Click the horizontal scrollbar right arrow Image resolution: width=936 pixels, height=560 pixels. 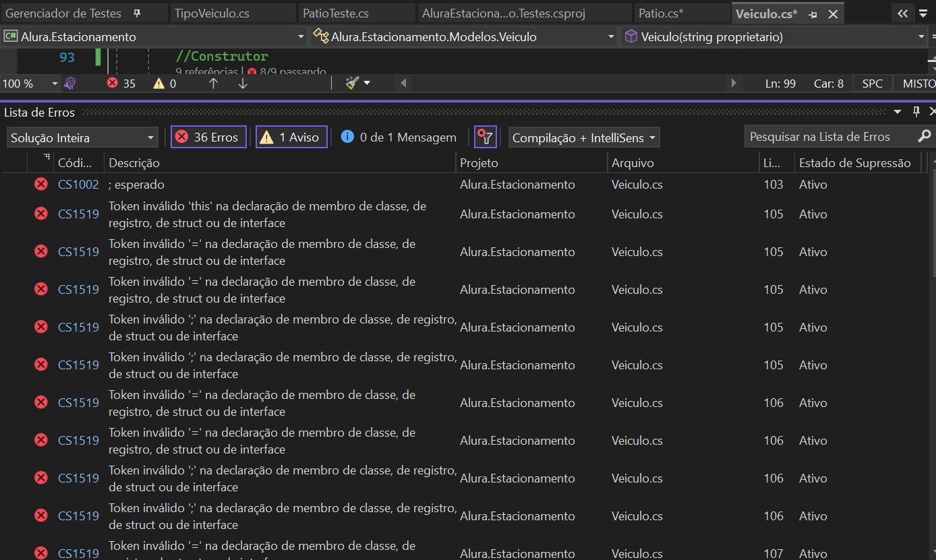(734, 84)
